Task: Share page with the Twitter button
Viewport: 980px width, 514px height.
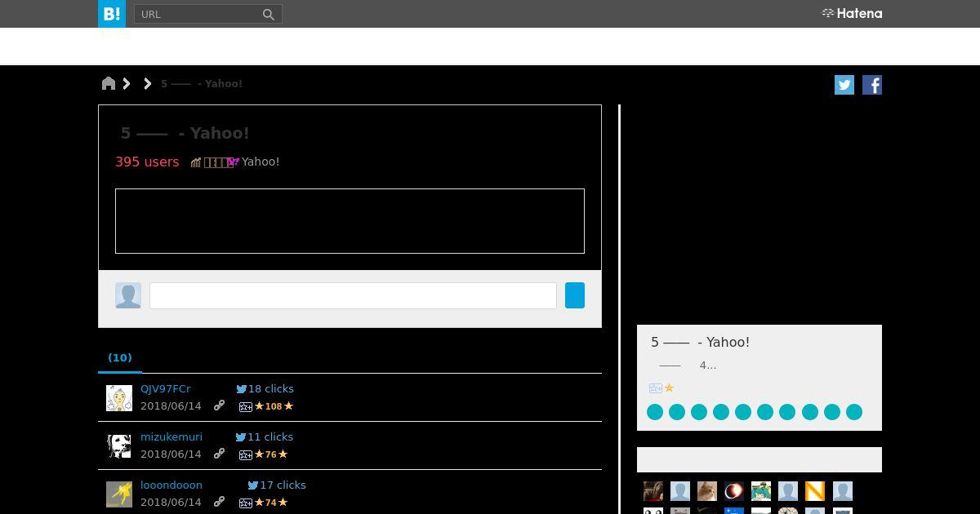Action: pyautogui.click(x=844, y=85)
